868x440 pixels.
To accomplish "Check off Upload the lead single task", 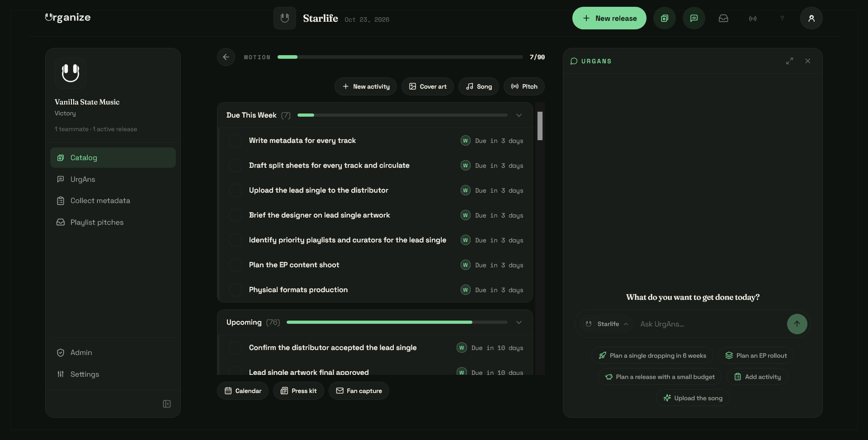I will tap(235, 190).
